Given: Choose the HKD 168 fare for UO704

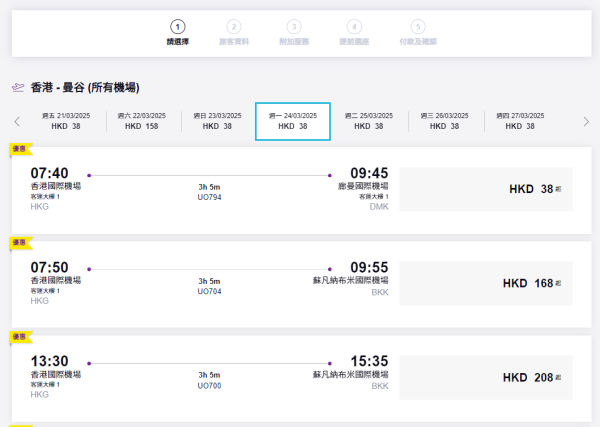Looking at the screenshot, I should pos(486,283).
